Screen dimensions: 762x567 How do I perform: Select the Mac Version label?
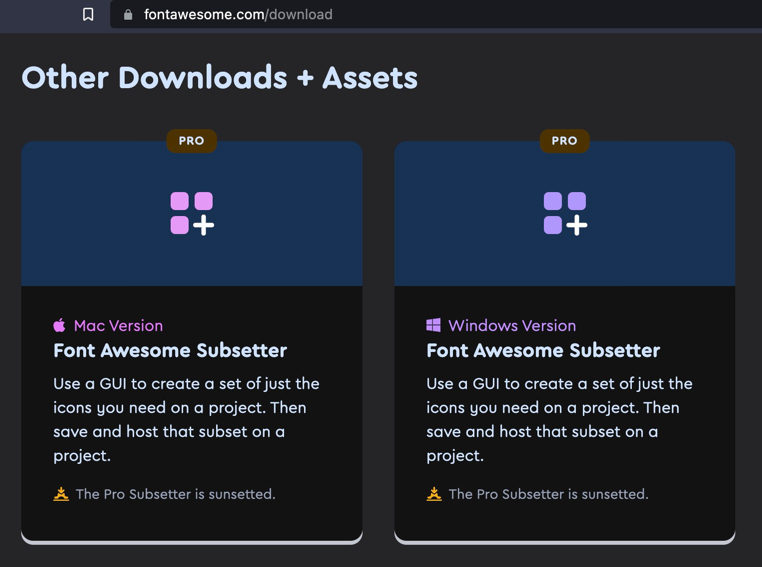[x=118, y=326]
